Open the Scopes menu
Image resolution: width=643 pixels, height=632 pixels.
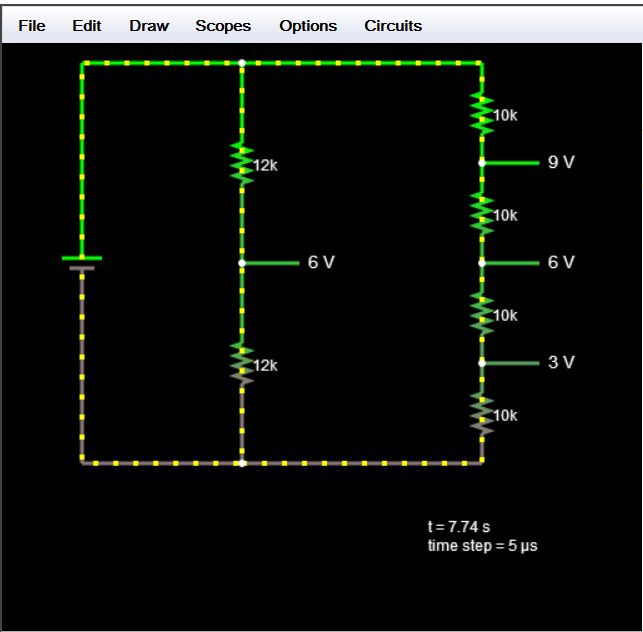click(223, 26)
